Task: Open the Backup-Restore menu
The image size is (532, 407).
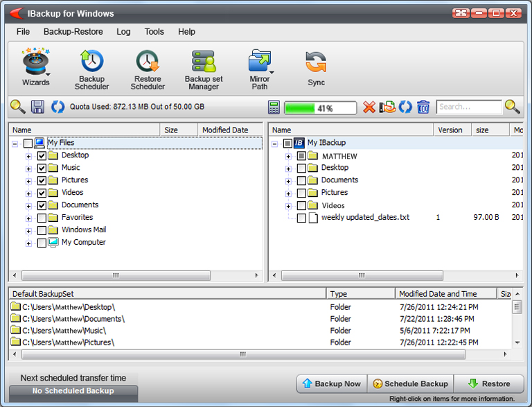Action: tap(73, 32)
